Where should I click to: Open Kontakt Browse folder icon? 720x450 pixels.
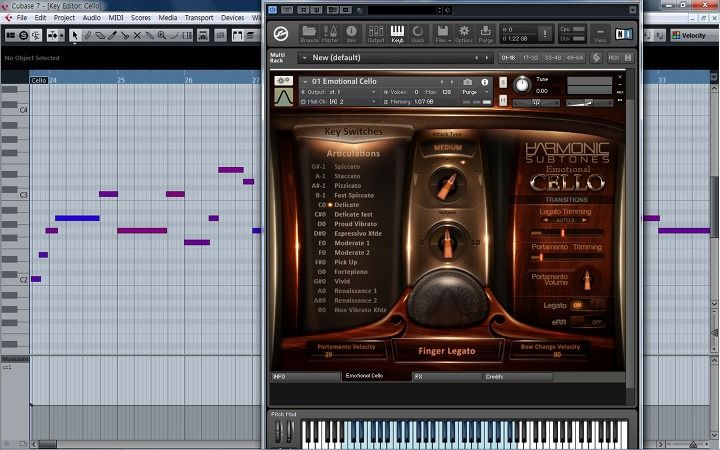(x=309, y=34)
